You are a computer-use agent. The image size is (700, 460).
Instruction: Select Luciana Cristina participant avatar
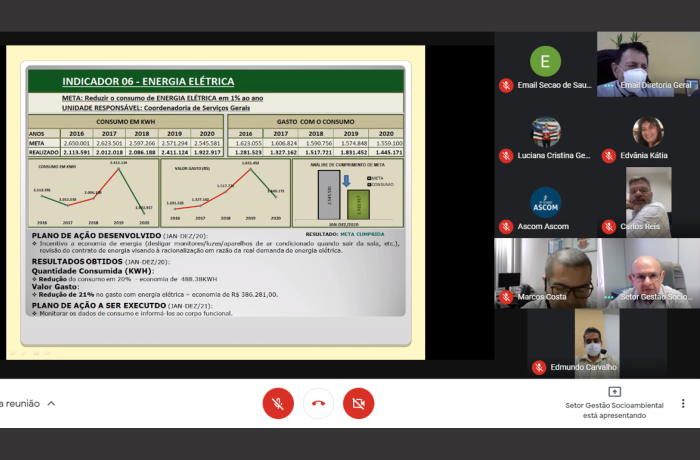pyautogui.click(x=545, y=132)
